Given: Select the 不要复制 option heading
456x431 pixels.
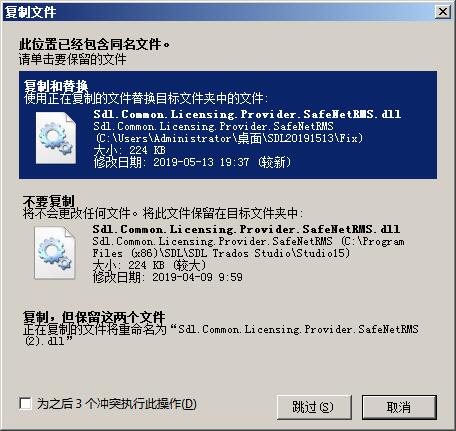Looking at the screenshot, I should pyautogui.click(x=49, y=201).
